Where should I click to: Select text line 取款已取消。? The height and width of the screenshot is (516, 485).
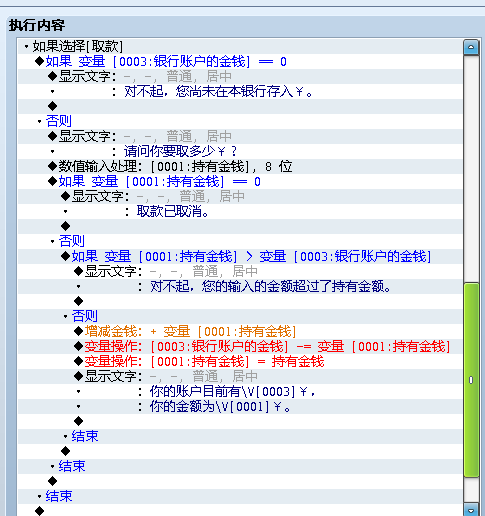click(240, 211)
